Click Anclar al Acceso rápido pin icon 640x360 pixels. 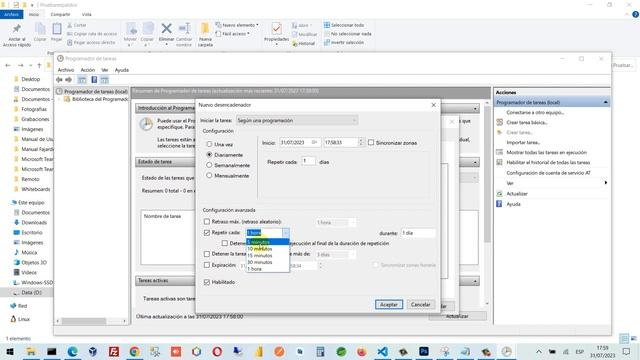[17, 29]
